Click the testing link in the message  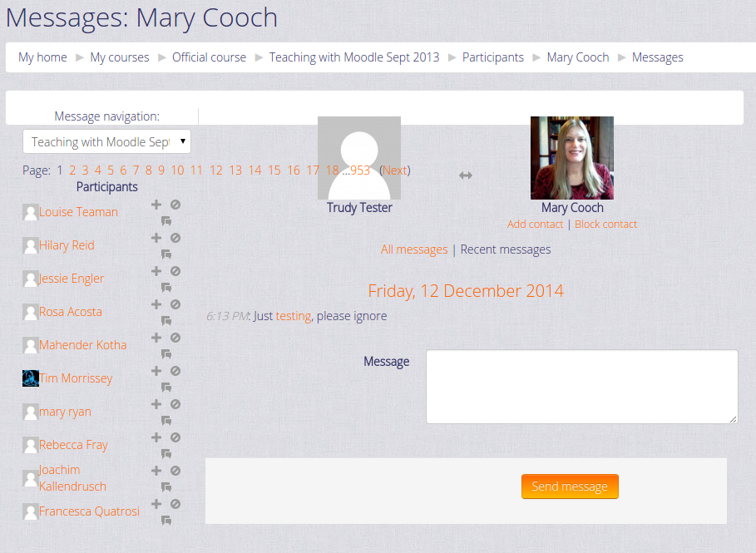click(x=293, y=316)
